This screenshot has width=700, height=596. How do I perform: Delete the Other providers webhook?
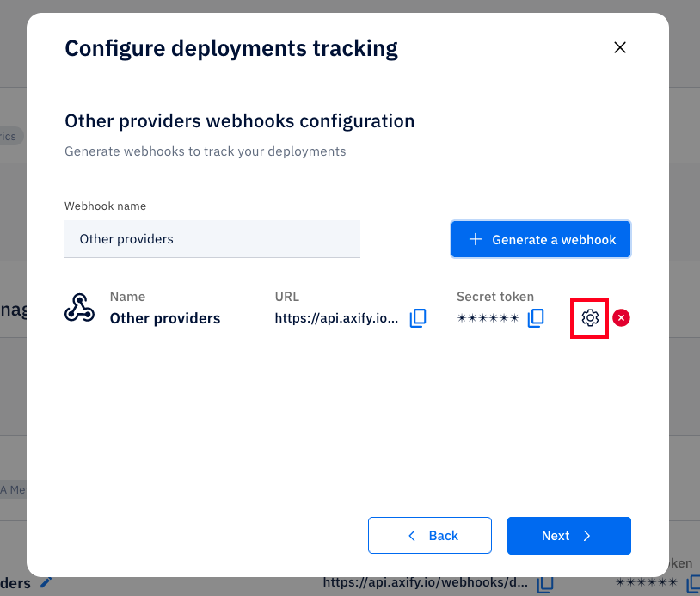[x=621, y=318]
